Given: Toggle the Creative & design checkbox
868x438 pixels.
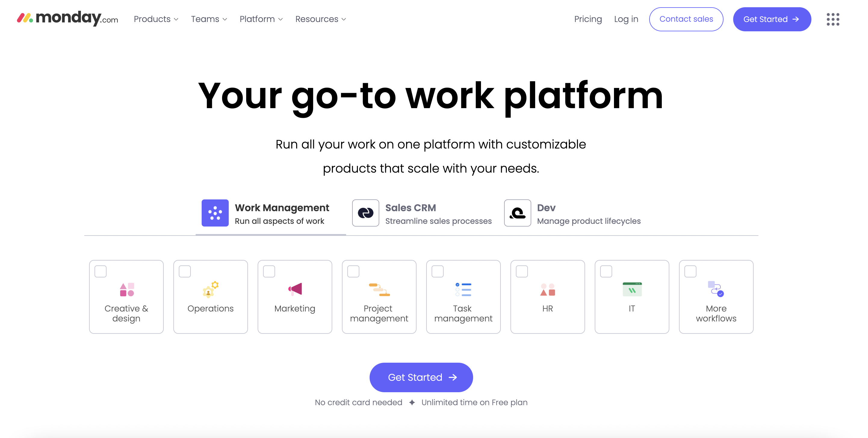Looking at the screenshot, I should (100, 271).
